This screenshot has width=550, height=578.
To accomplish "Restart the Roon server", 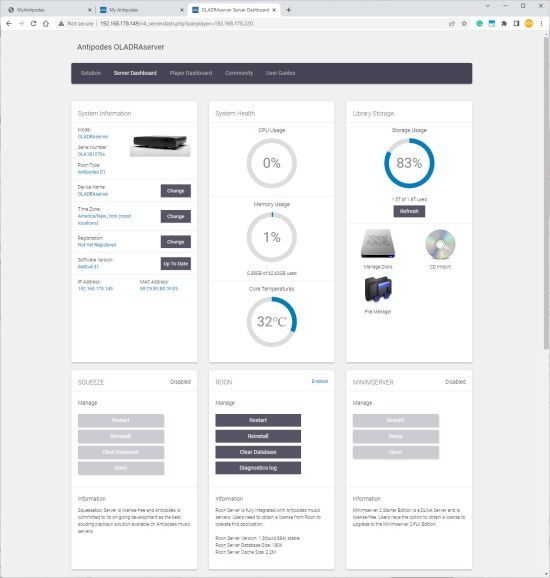I will 258,420.
